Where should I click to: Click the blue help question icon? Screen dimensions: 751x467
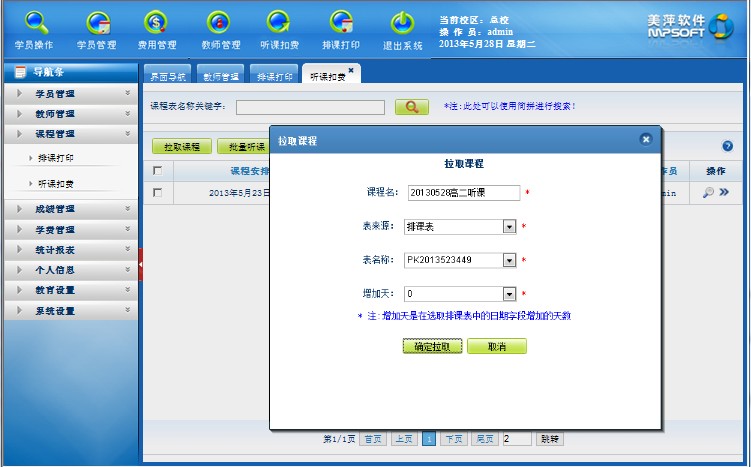click(727, 146)
